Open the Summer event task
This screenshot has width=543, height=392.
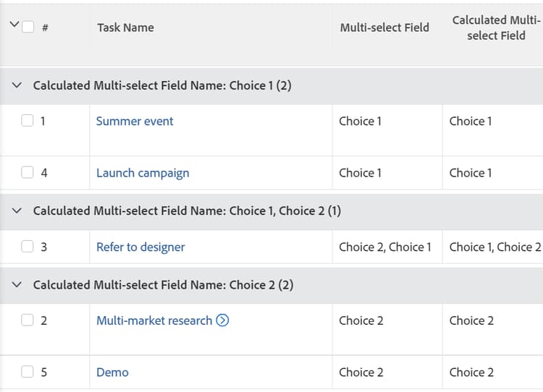point(135,122)
